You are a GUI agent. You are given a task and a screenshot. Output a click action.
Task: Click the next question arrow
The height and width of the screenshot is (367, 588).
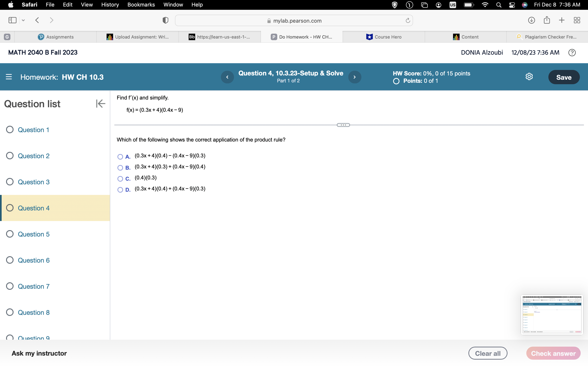tap(355, 77)
